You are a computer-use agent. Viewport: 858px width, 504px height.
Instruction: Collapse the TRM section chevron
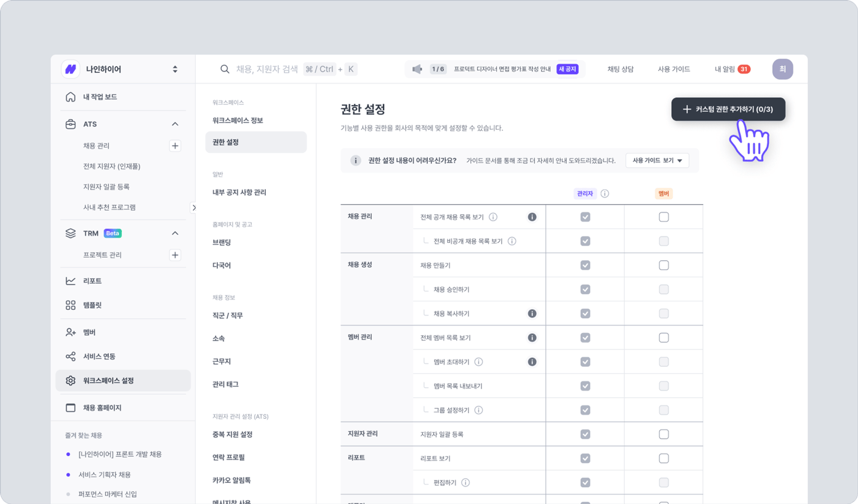tap(175, 233)
